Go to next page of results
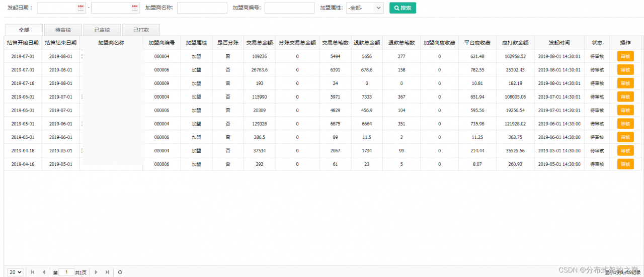This screenshot has height=277, width=644. tap(96, 272)
